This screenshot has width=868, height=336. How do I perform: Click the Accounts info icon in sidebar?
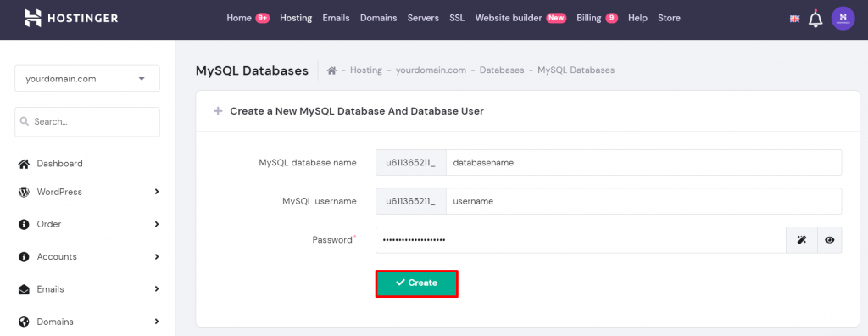click(x=23, y=257)
